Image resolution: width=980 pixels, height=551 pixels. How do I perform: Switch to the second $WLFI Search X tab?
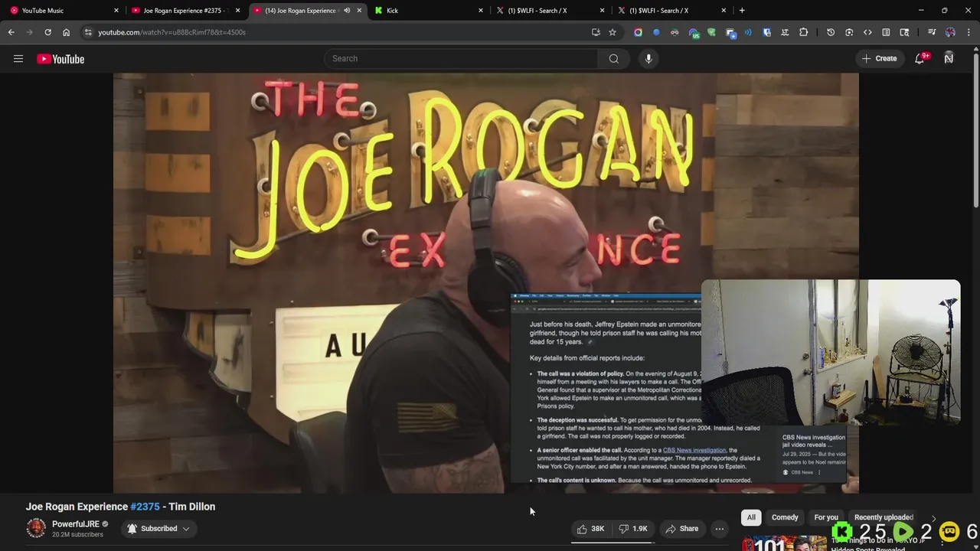pyautogui.click(x=673, y=10)
